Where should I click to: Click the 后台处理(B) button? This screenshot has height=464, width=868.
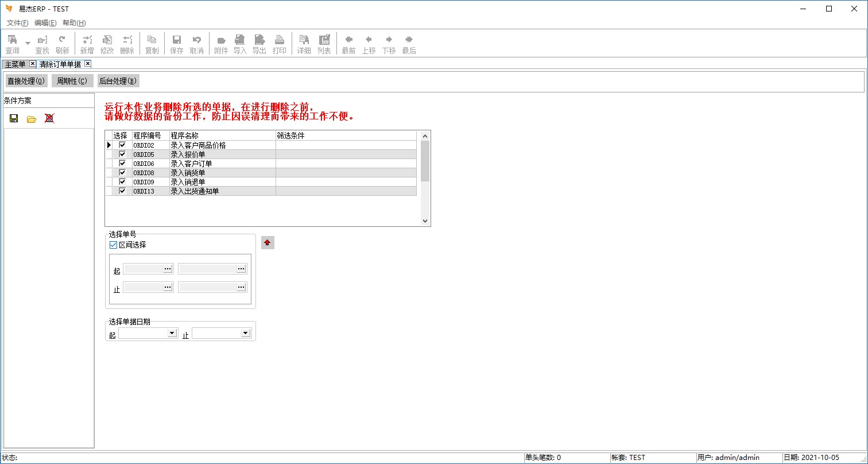(x=118, y=81)
